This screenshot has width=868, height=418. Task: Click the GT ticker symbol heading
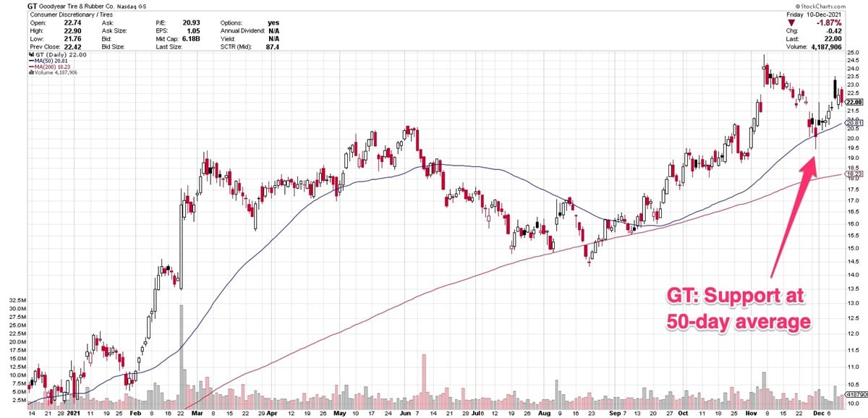(32, 6)
